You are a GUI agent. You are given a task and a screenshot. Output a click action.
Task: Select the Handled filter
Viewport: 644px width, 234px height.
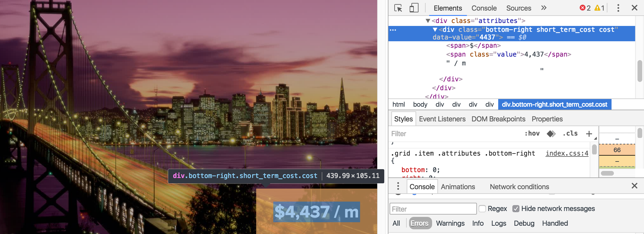pos(555,223)
